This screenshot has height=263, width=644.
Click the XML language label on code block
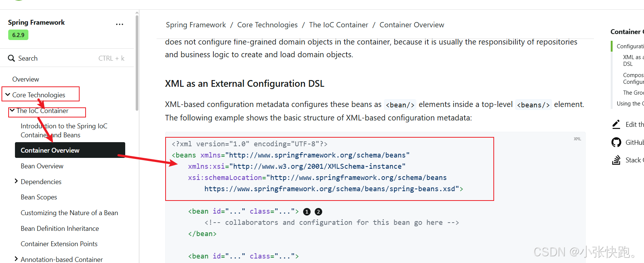click(577, 139)
